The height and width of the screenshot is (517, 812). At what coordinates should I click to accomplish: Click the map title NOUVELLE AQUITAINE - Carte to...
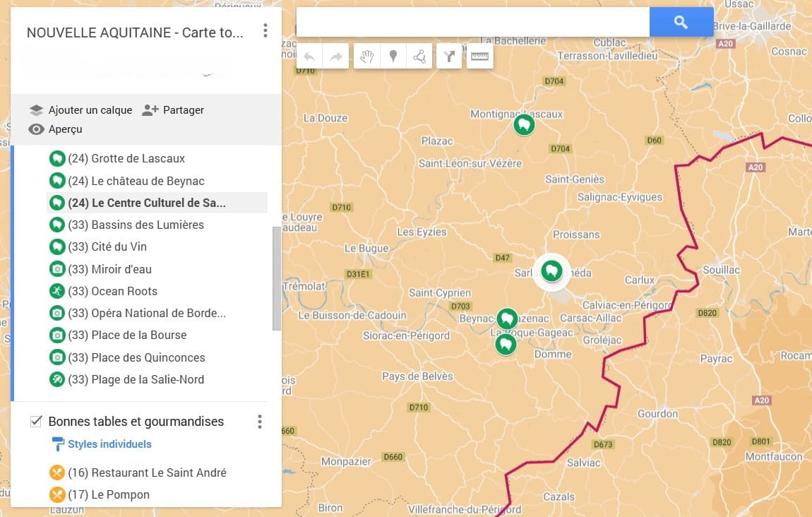coord(135,32)
